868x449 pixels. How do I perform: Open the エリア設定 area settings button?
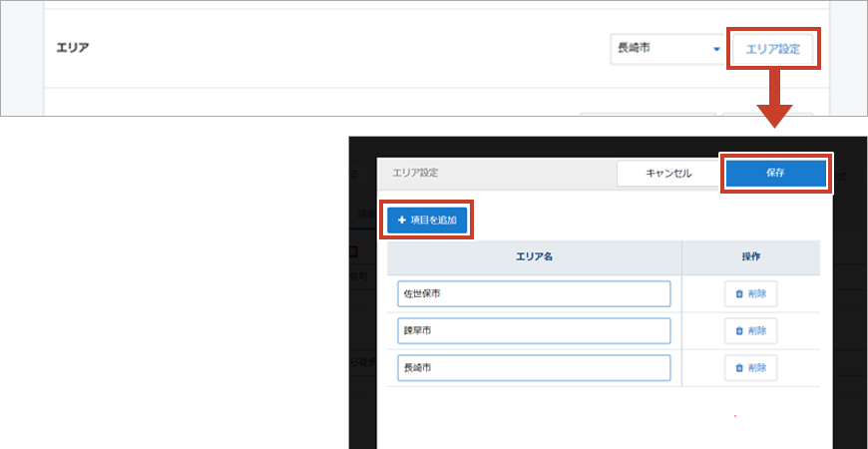pyautogui.click(x=773, y=49)
